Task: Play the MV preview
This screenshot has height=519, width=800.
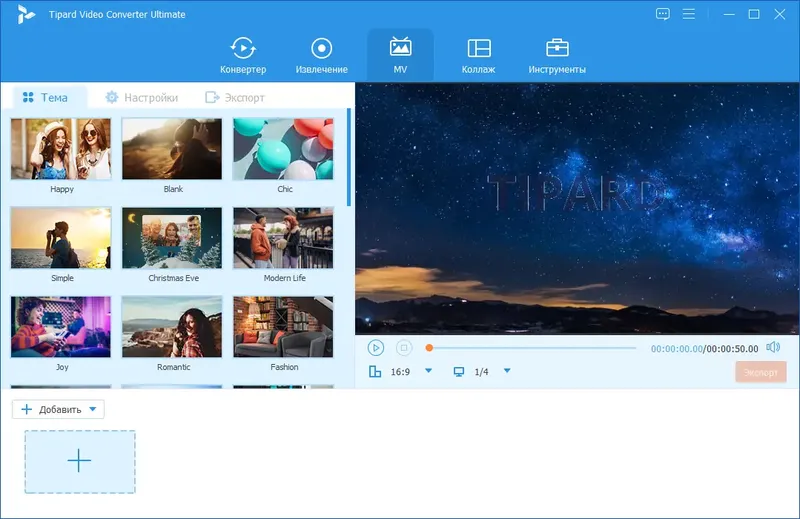Action: pyautogui.click(x=376, y=348)
